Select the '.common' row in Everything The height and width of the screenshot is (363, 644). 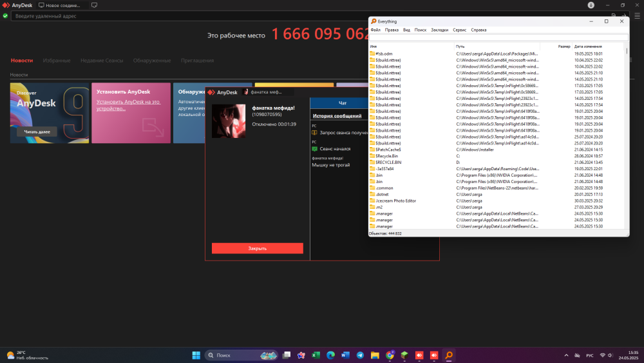tap(497, 188)
